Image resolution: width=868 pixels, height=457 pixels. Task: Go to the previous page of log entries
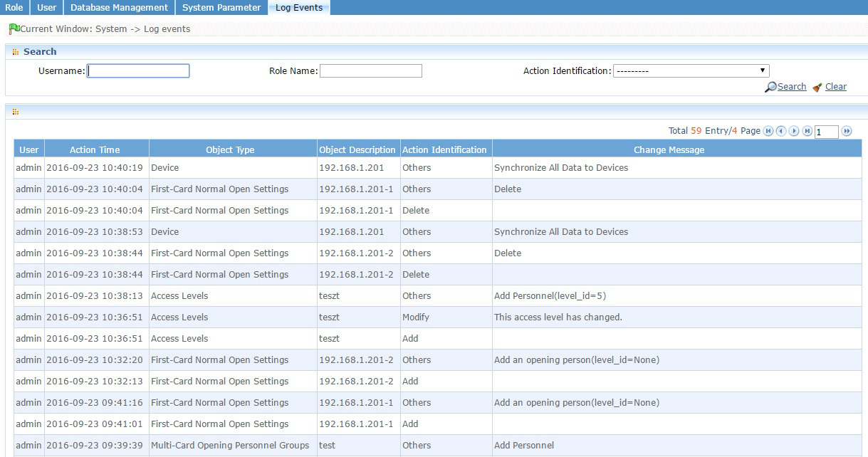[x=781, y=131]
